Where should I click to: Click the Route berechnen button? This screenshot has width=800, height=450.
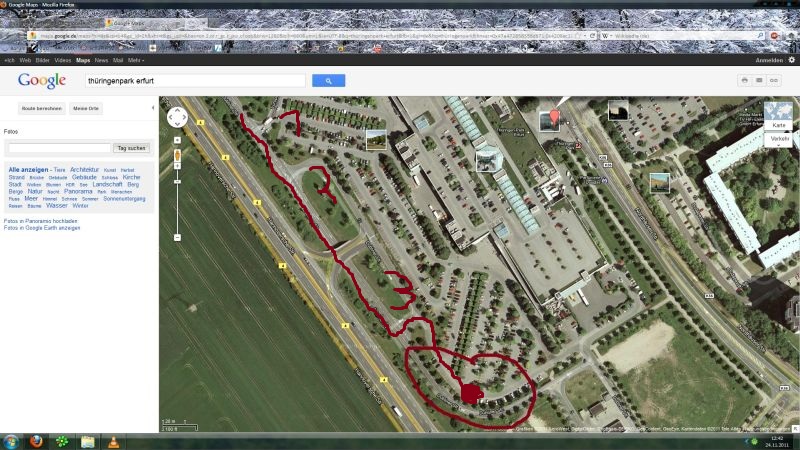point(42,108)
